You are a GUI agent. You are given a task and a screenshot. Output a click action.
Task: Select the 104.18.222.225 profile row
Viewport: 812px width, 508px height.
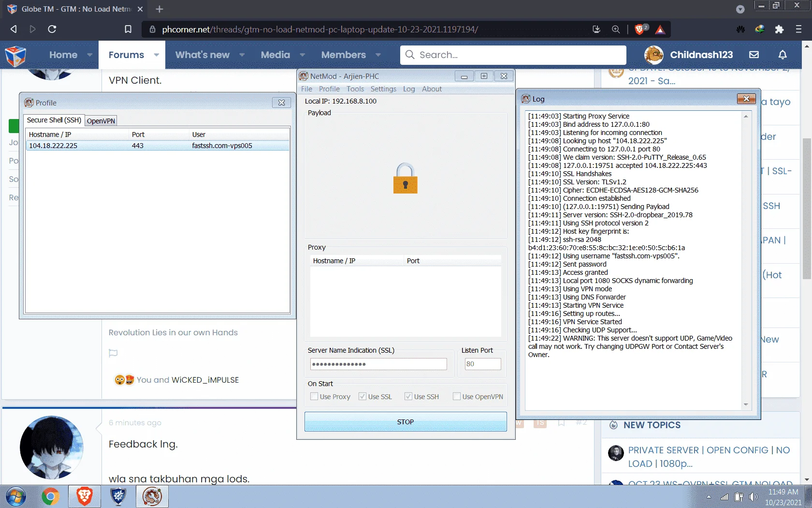pyautogui.click(x=158, y=146)
